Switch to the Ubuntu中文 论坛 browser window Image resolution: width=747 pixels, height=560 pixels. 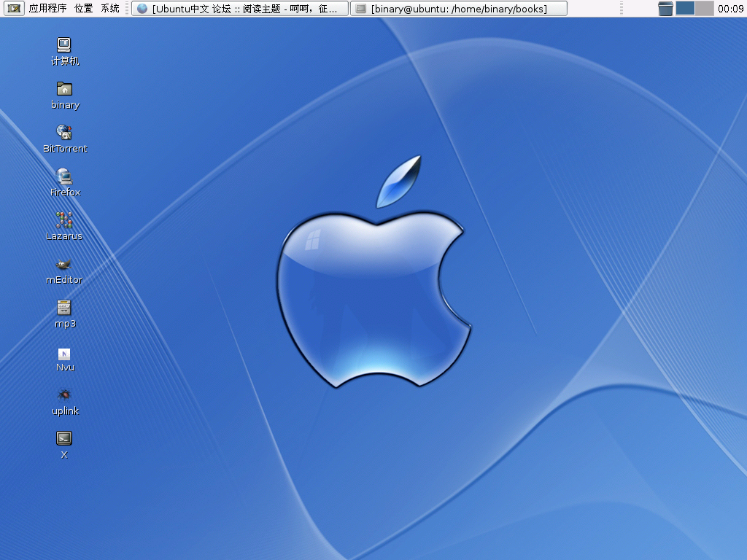click(239, 9)
